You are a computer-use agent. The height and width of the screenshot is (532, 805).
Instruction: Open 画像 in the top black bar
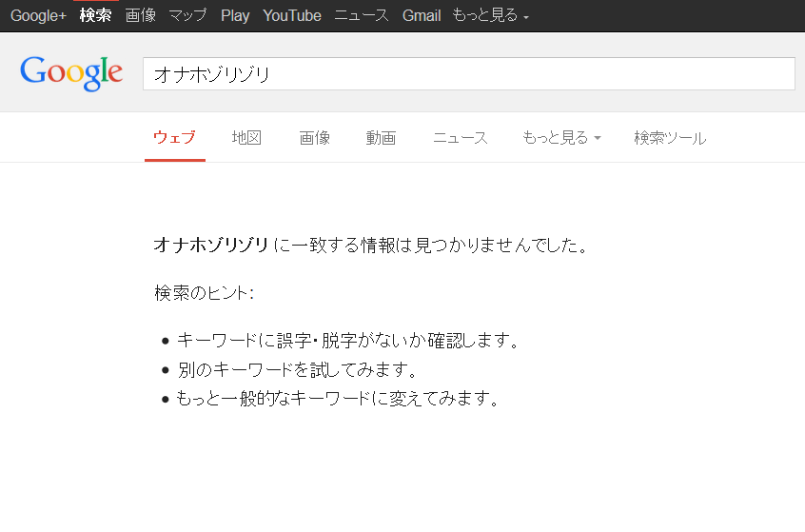pos(140,15)
